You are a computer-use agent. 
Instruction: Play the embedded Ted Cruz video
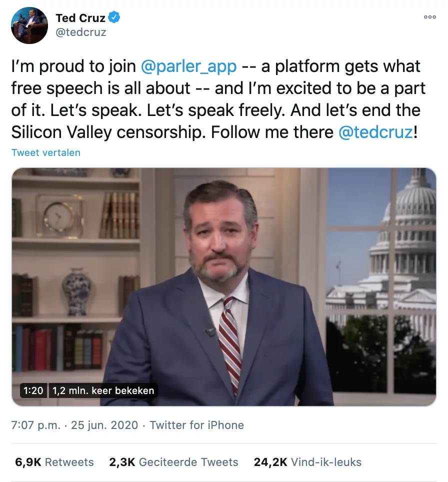224,286
